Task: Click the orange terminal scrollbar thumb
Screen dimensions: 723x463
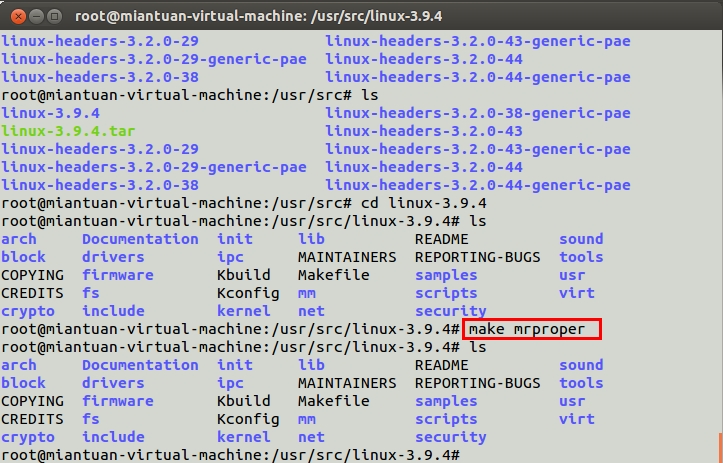Action: [x=720, y=447]
